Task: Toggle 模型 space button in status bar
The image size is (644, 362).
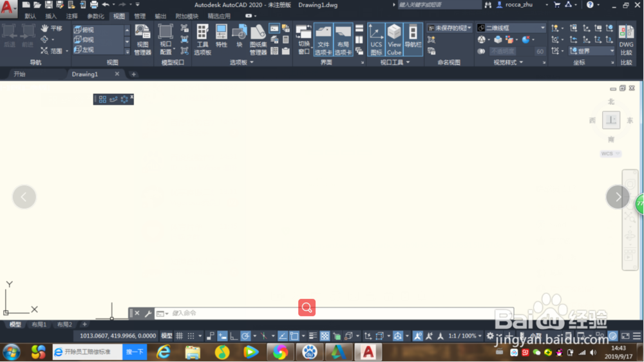Action: (166, 336)
